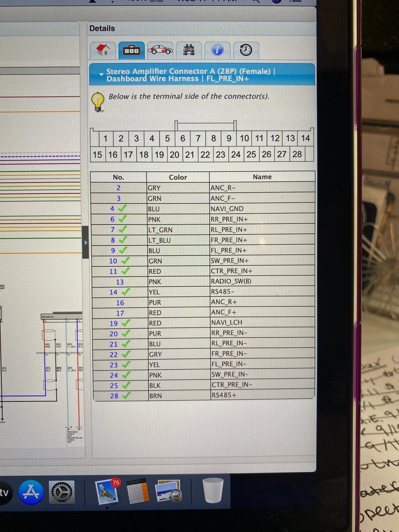Screen dimensions: 399x532
Task: Open the Home tab in Details panel
Action: coord(103,50)
